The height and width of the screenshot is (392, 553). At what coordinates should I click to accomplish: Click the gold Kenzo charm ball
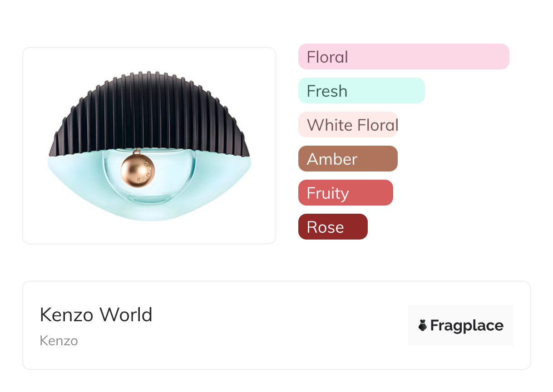(x=138, y=171)
